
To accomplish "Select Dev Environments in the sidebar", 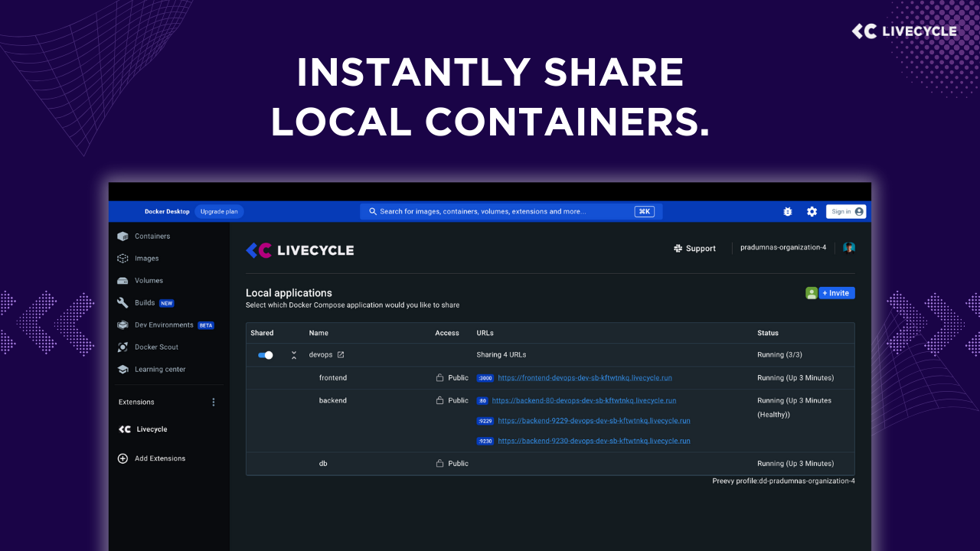I will [165, 325].
